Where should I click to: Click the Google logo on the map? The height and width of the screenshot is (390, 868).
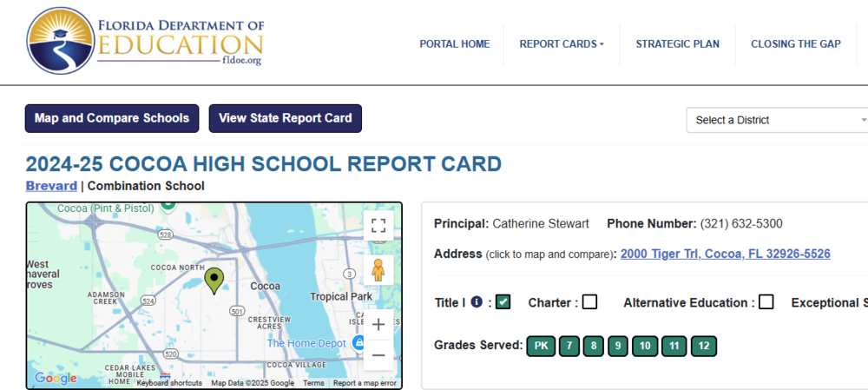point(56,379)
